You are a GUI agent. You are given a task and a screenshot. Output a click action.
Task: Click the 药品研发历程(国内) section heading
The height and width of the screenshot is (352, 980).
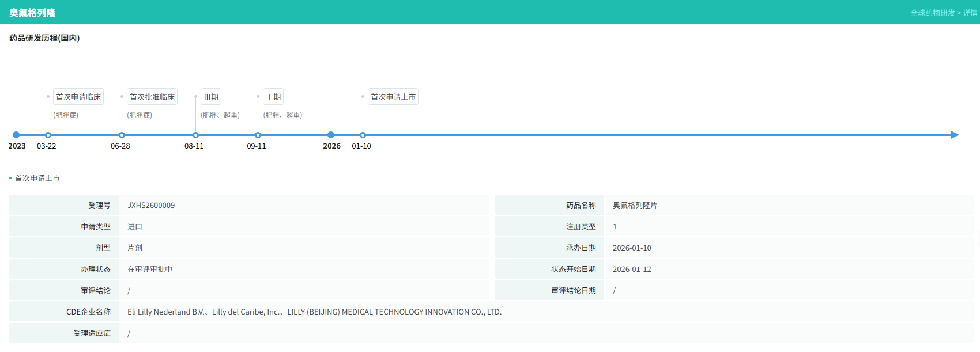44,38
